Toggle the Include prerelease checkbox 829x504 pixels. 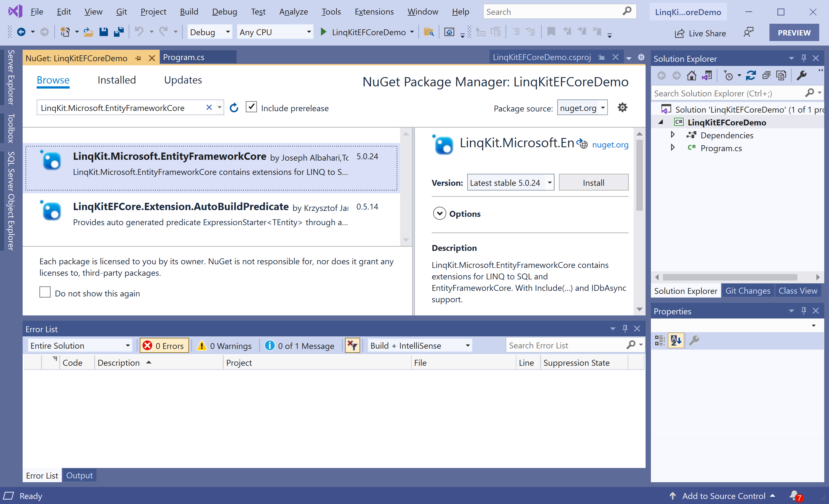coord(251,107)
